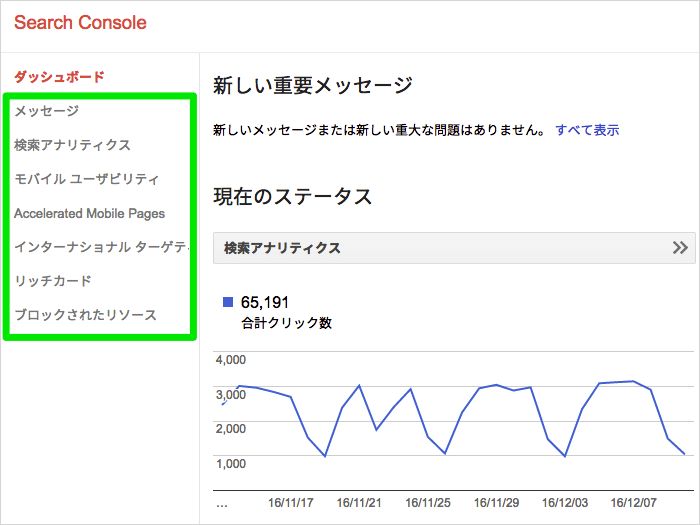Open メッセージ in the sidebar
The image size is (700, 525).
pyautogui.click(x=47, y=111)
